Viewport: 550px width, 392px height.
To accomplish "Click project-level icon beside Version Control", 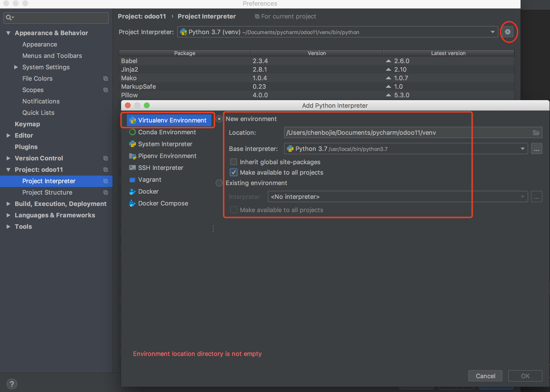I will click(x=105, y=158).
